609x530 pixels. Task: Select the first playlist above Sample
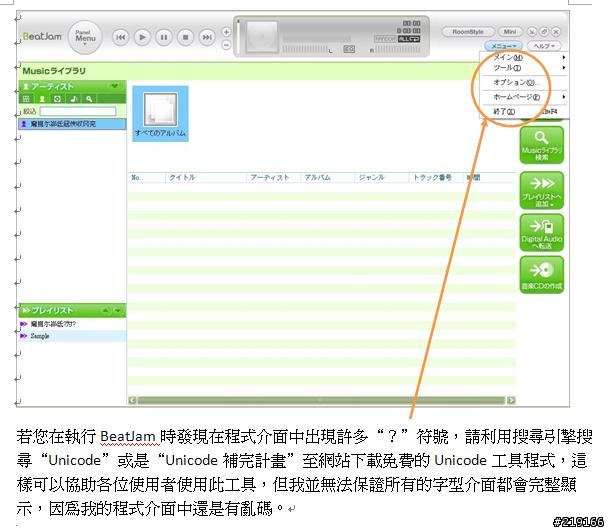click(72, 324)
